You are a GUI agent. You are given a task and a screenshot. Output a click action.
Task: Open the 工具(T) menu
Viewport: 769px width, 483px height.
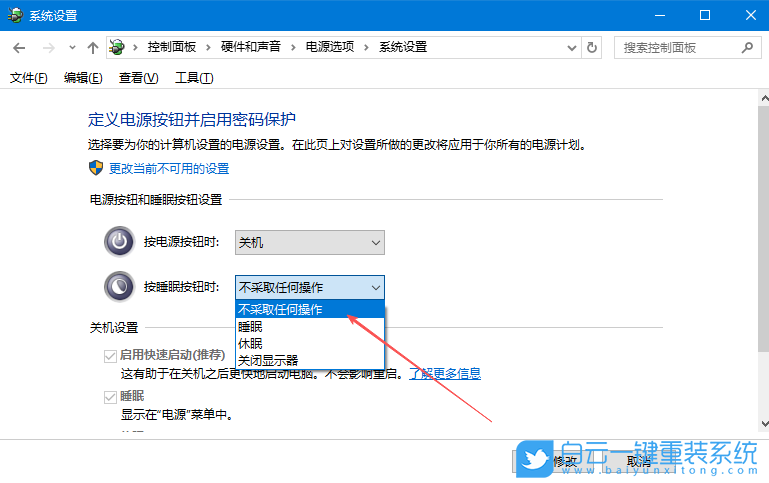click(x=194, y=78)
